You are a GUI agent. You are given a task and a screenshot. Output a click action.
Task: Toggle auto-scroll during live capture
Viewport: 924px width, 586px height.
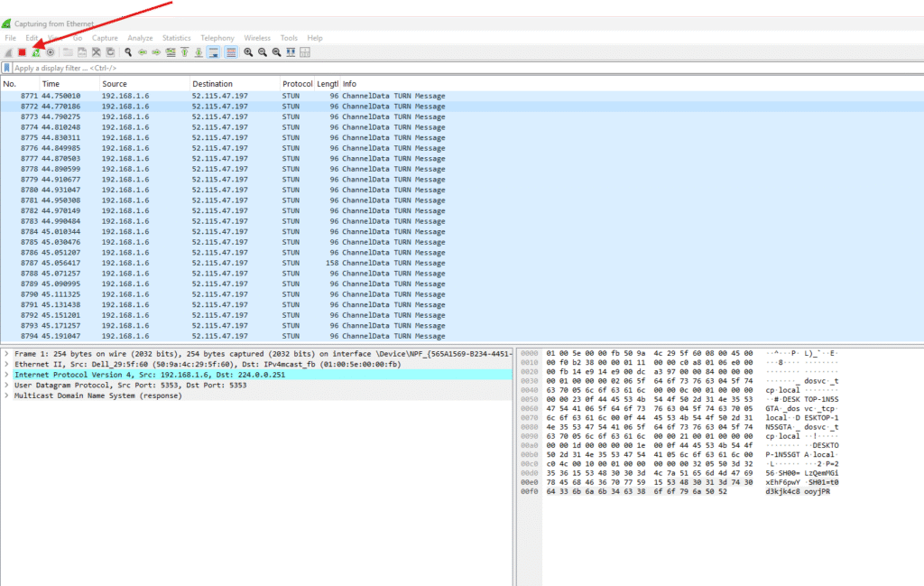coord(214,52)
